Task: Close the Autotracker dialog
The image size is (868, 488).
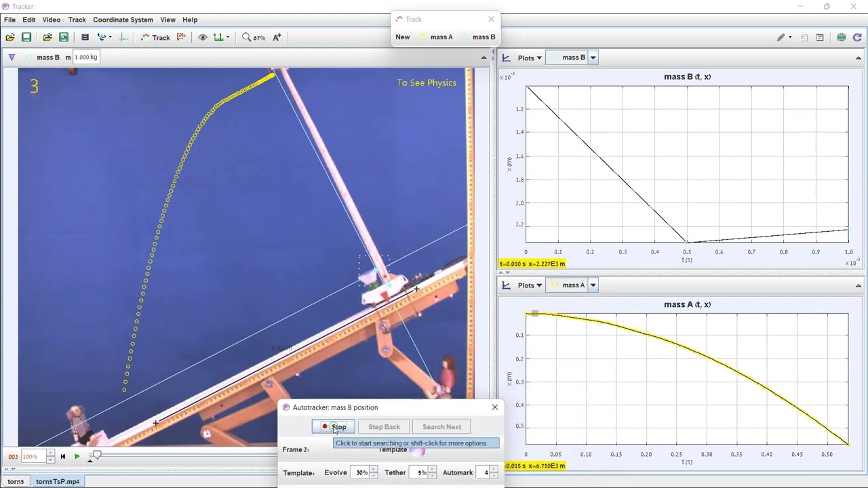Action: tap(495, 407)
